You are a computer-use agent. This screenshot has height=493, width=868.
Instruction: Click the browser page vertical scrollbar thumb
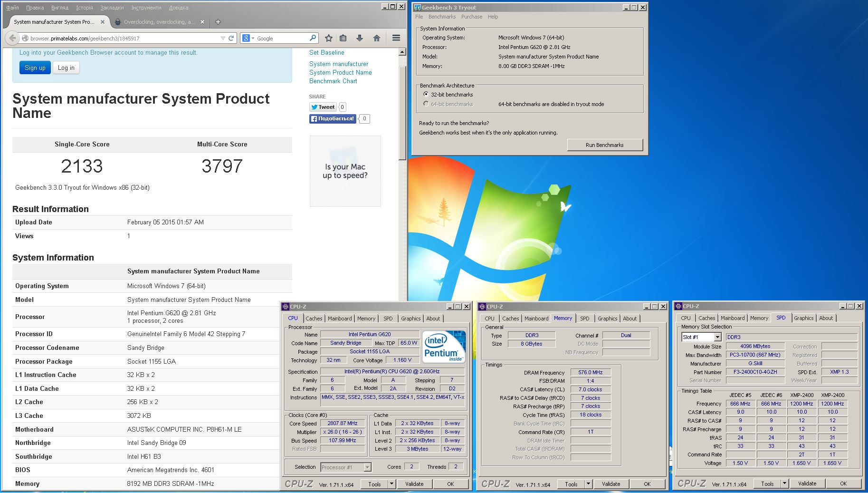402,112
